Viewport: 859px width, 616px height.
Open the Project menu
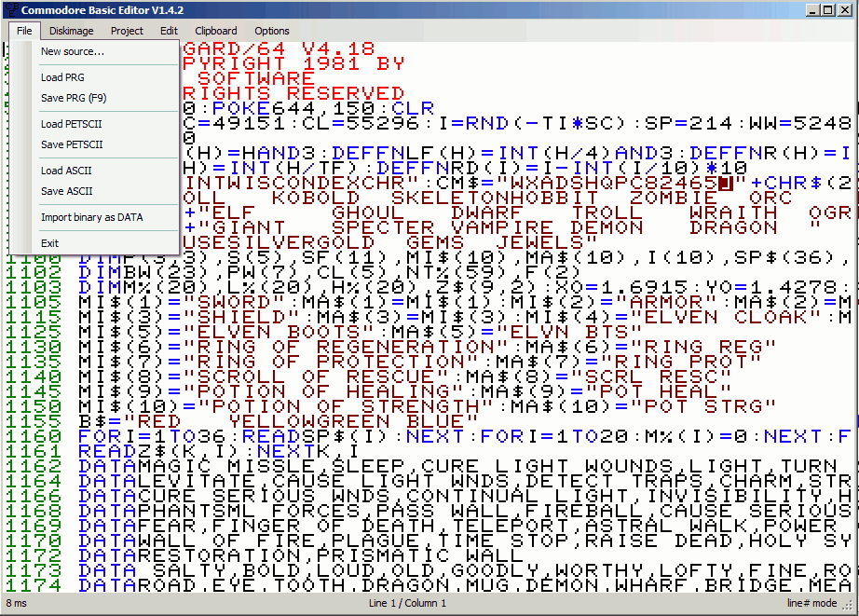pyautogui.click(x=127, y=31)
